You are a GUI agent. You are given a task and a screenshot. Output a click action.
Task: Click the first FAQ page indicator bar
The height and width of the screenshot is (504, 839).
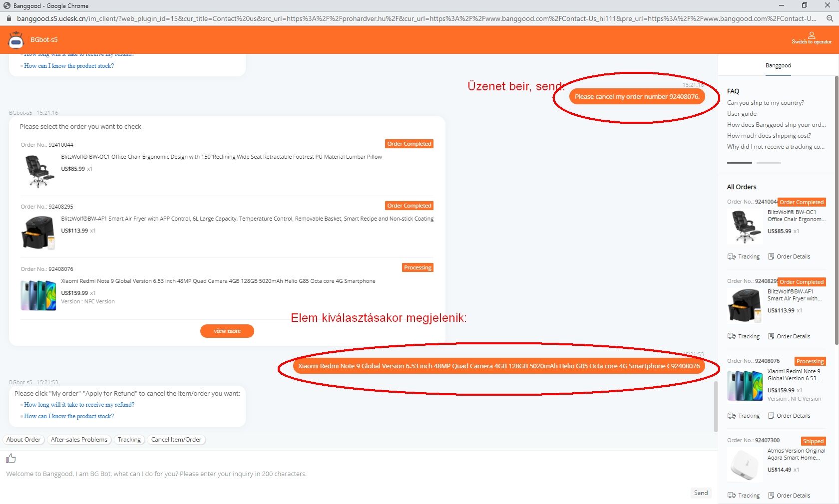click(740, 163)
